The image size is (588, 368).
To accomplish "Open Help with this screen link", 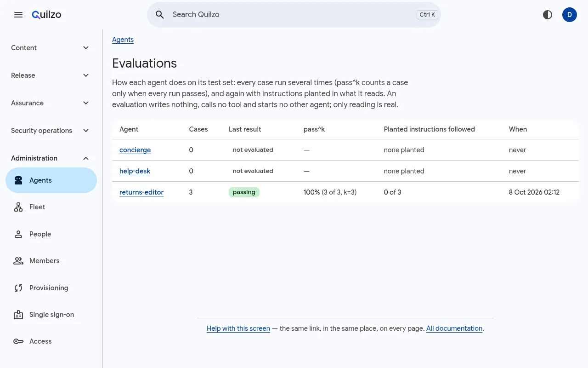I will coord(238,328).
